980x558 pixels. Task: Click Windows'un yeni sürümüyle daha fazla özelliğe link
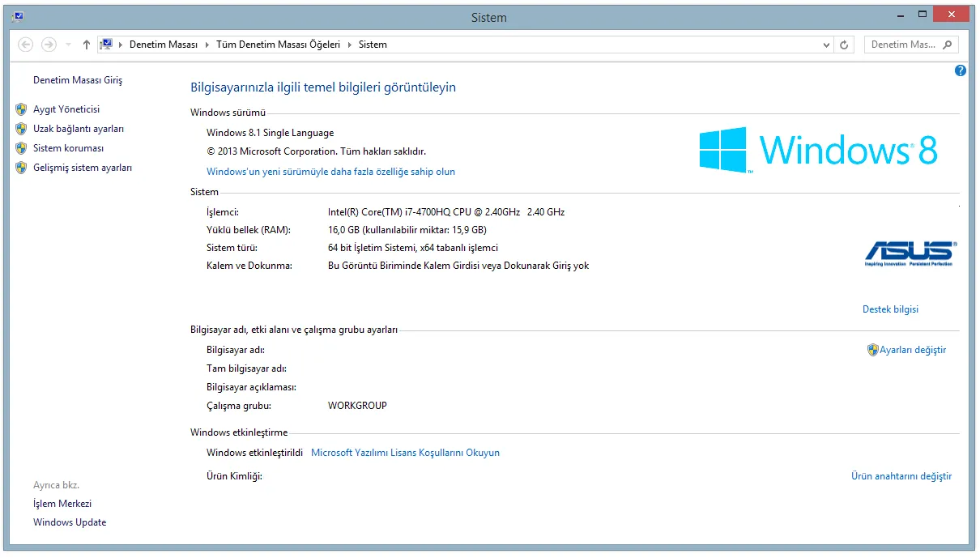(x=330, y=172)
